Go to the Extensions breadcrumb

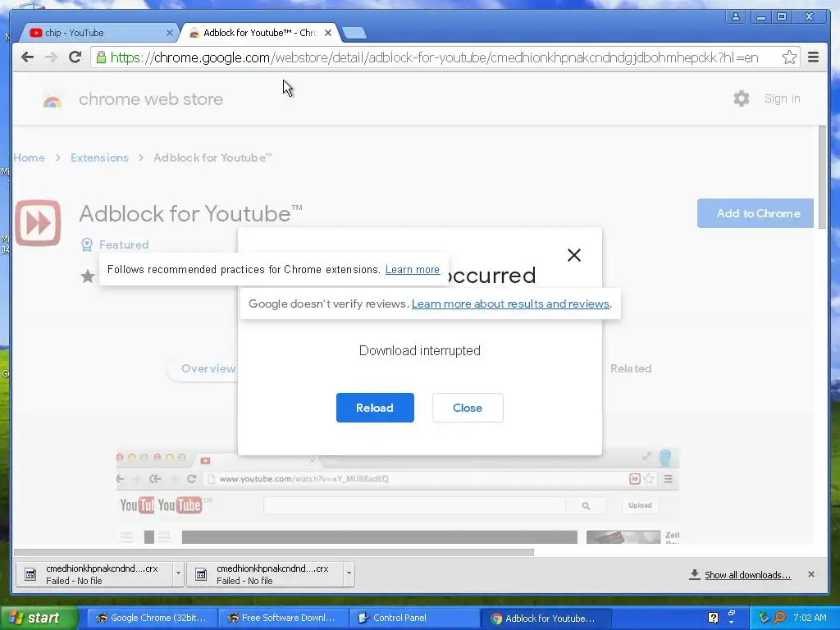pos(99,157)
